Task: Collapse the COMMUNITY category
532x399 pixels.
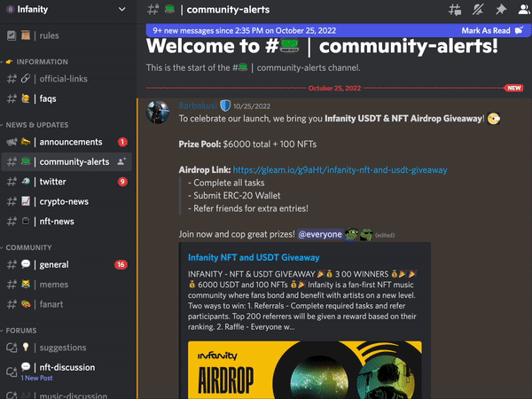Action: coord(28,247)
